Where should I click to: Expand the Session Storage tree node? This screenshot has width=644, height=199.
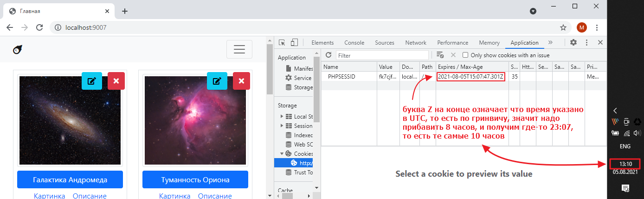click(281, 126)
